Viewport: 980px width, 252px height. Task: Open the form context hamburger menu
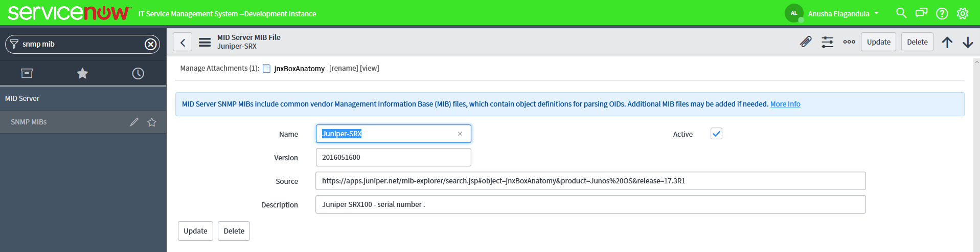click(x=204, y=42)
